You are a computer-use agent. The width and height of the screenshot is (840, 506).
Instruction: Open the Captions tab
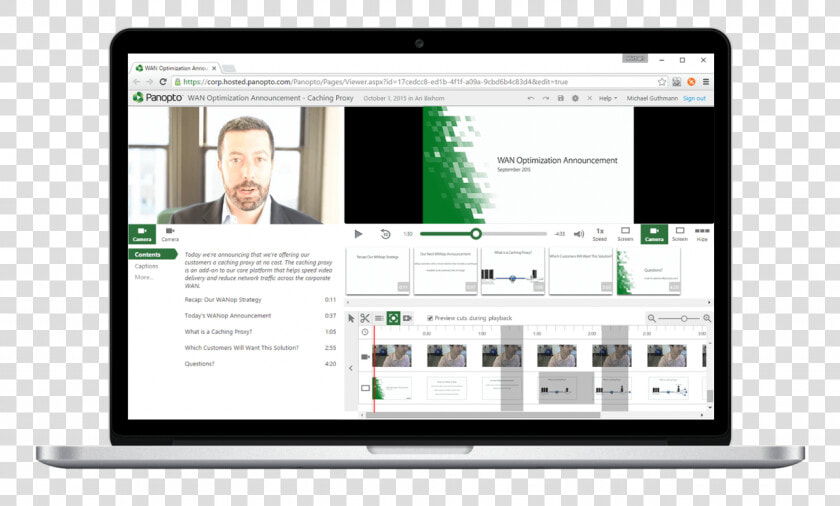pyautogui.click(x=146, y=266)
